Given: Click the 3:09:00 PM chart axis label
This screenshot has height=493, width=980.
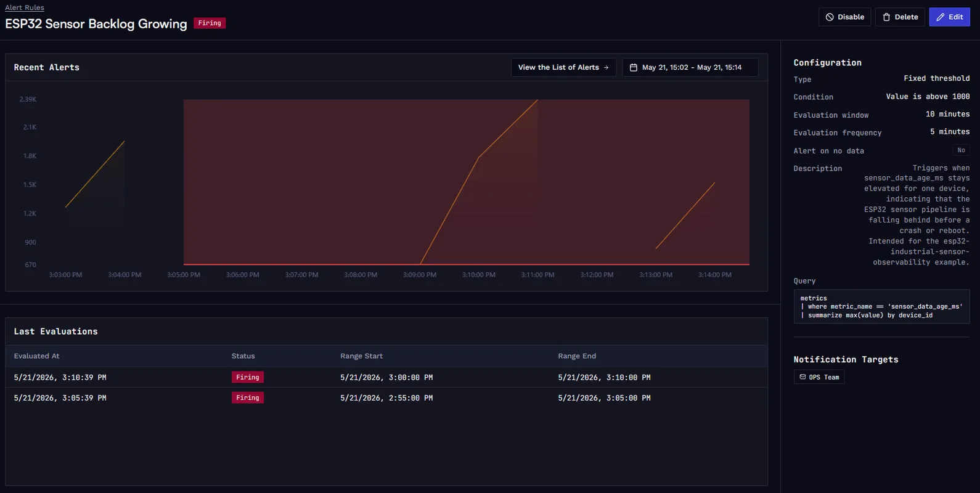Looking at the screenshot, I should pyautogui.click(x=420, y=275).
